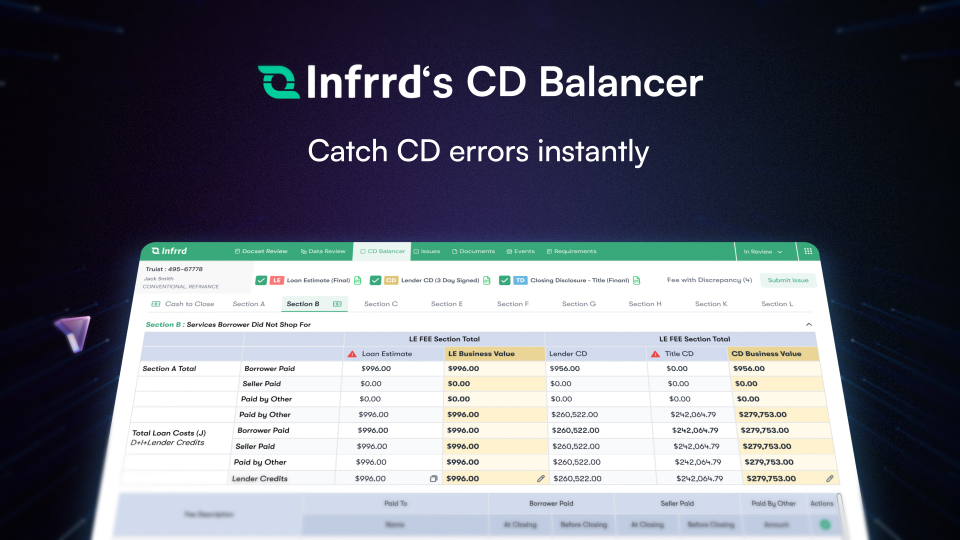
Task: Select the CD Balancer tab
Action: point(383,251)
